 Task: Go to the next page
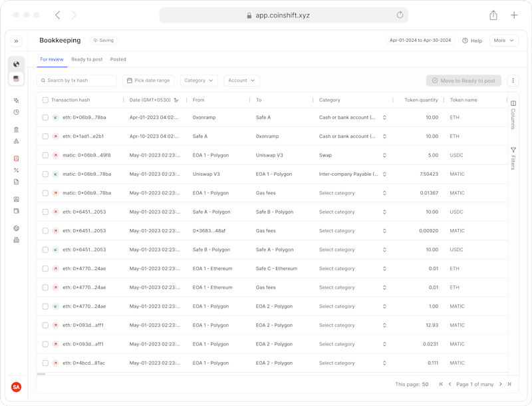501,384
